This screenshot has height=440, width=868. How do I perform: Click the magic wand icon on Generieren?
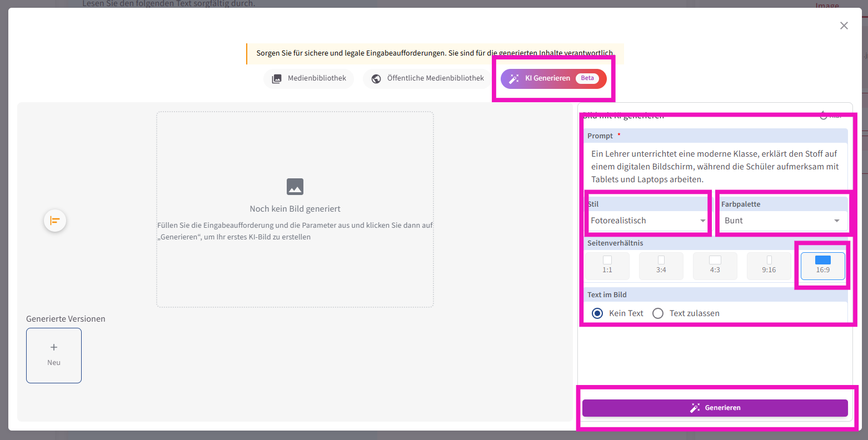coord(695,408)
